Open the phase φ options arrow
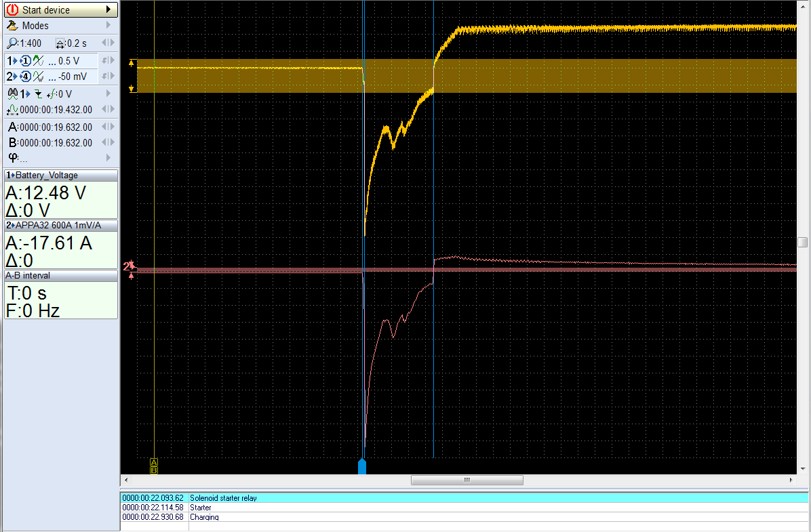The width and height of the screenshot is (811, 532). pyautogui.click(x=107, y=157)
